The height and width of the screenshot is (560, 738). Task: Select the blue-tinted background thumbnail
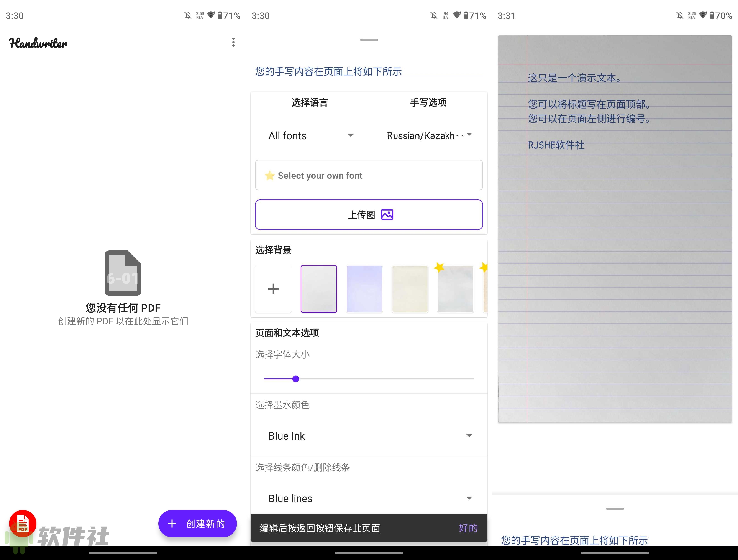tap(364, 289)
